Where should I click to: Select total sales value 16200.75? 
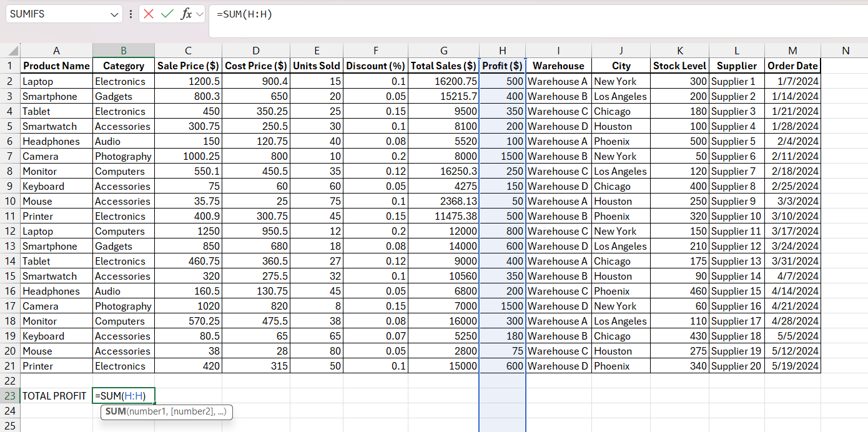click(443, 81)
